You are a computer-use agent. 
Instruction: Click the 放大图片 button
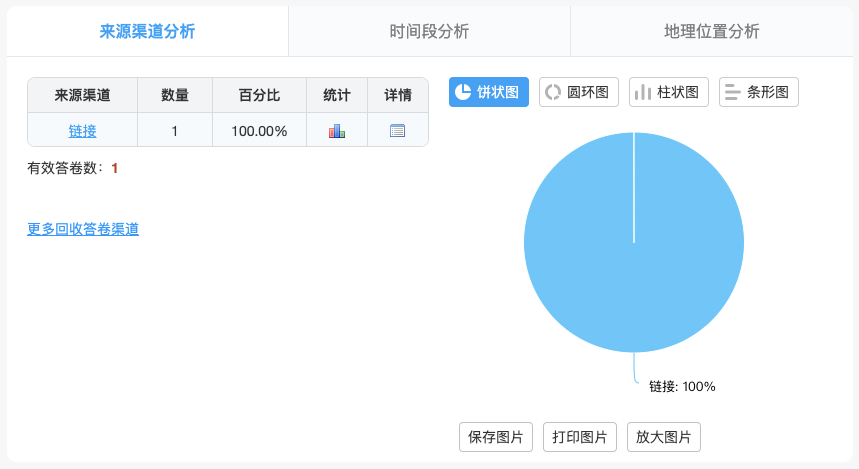(x=663, y=437)
